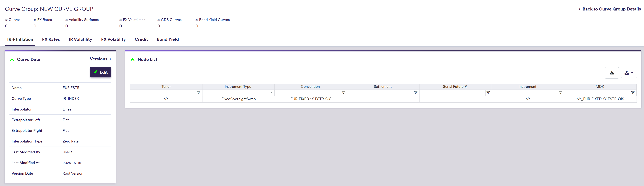Open the Instrument Type filter dropdown
This screenshot has height=186, width=644.
tap(271, 93)
